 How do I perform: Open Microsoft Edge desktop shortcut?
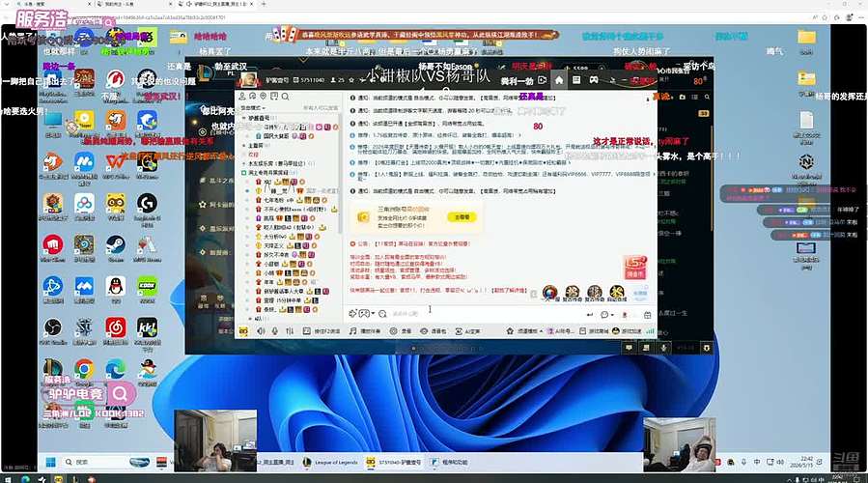[x=116, y=370]
